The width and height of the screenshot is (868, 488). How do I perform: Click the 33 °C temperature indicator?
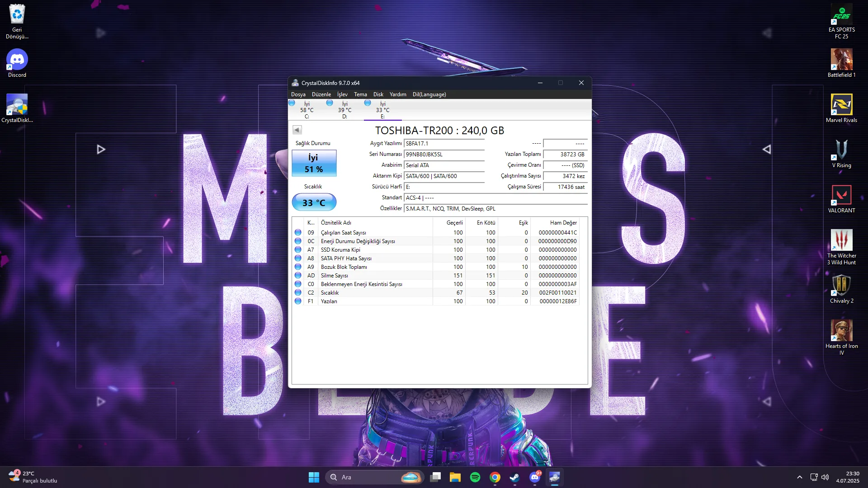[314, 202]
